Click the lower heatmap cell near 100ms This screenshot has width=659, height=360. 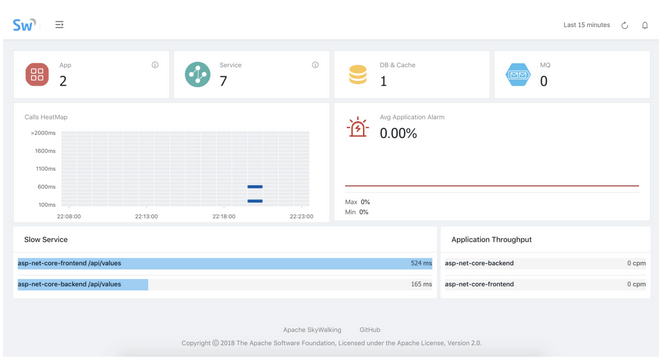(255, 201)
